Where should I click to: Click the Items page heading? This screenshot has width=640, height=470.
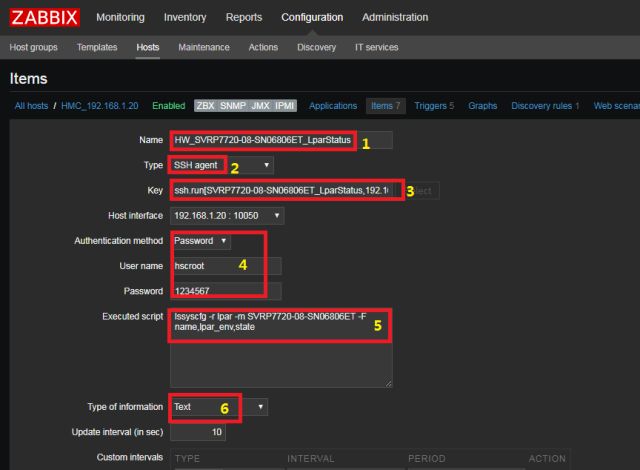(28, 79)
